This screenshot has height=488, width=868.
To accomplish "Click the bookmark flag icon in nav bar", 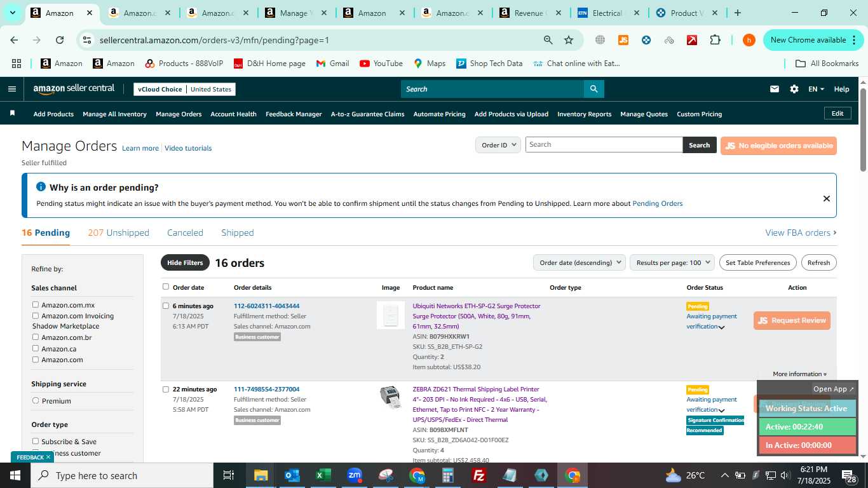I will 12,113.
